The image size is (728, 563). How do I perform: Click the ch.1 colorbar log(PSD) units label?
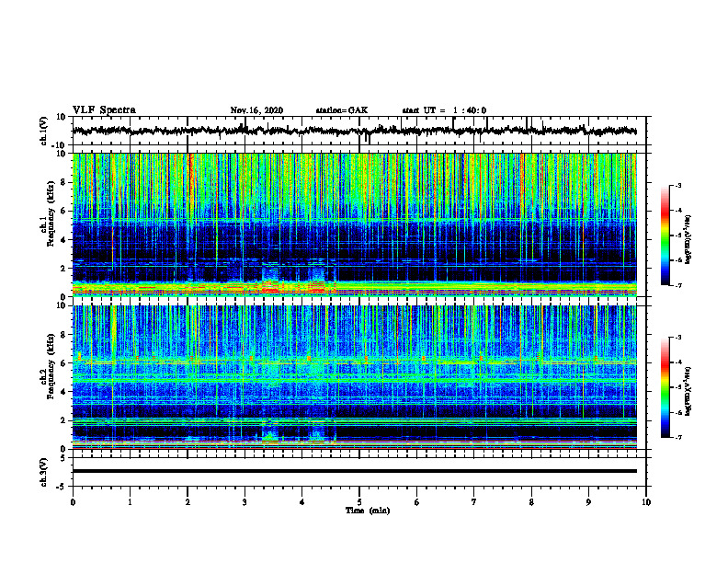click(688, 240)
